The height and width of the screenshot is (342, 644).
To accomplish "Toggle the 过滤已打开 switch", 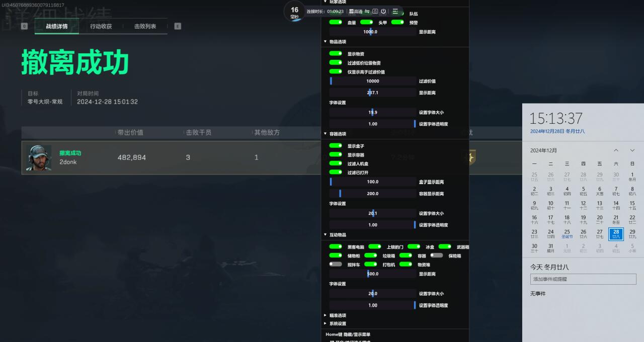I will 336,173.
